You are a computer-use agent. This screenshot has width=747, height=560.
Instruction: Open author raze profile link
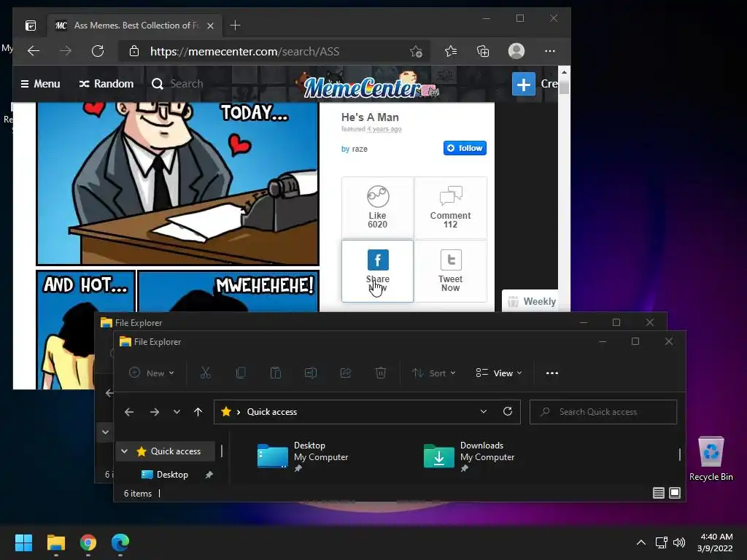(360, 149)
